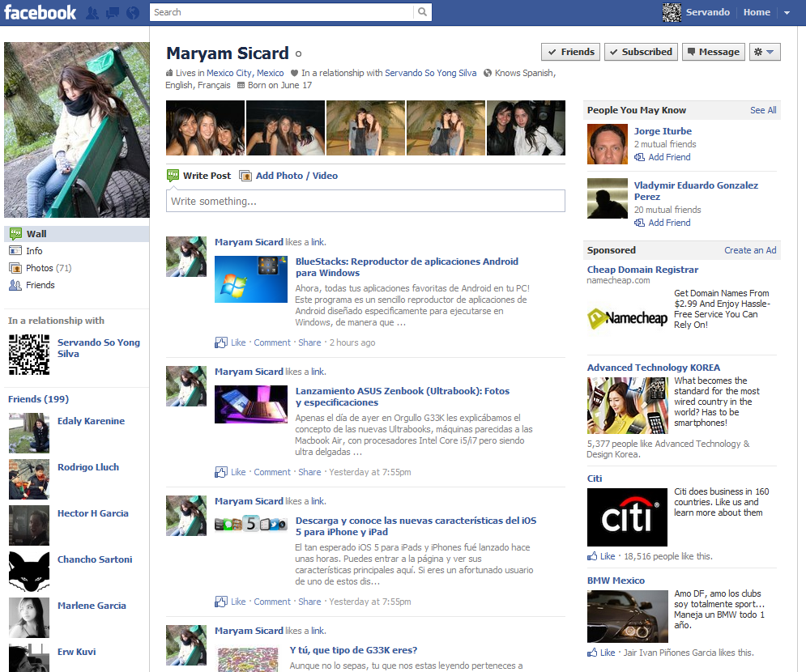
Task: Click add-friend icon for Vladymir Eduardo Gonzalez
Action: [639, 223]
